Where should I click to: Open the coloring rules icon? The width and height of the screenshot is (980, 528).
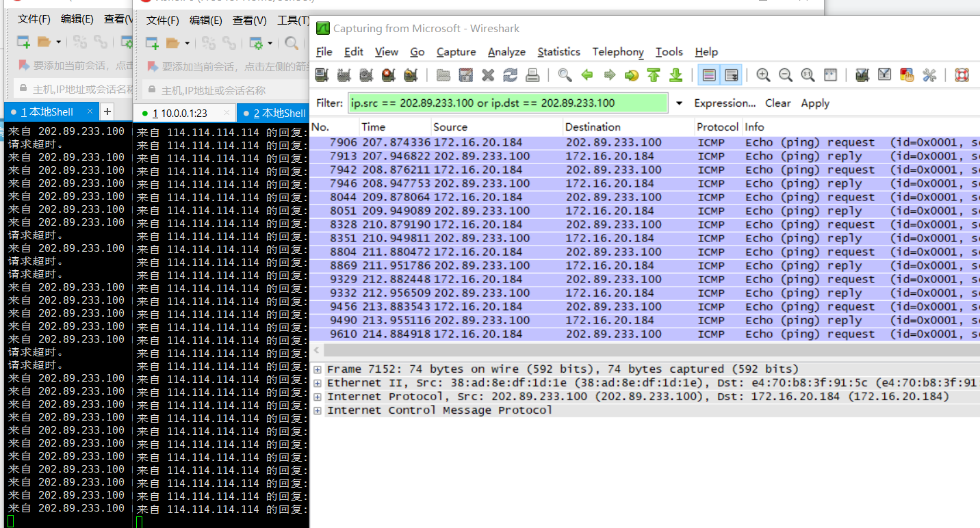(907, 75)
